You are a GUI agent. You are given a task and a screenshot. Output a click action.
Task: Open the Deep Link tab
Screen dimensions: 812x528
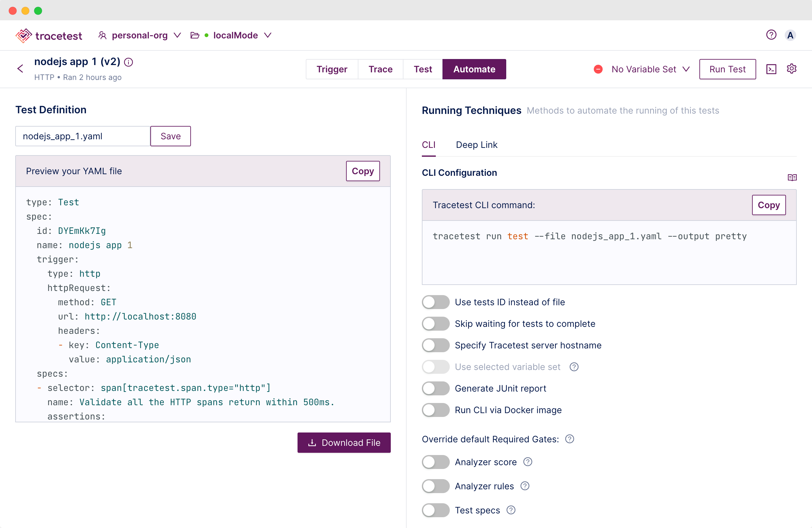click(477, 145)
